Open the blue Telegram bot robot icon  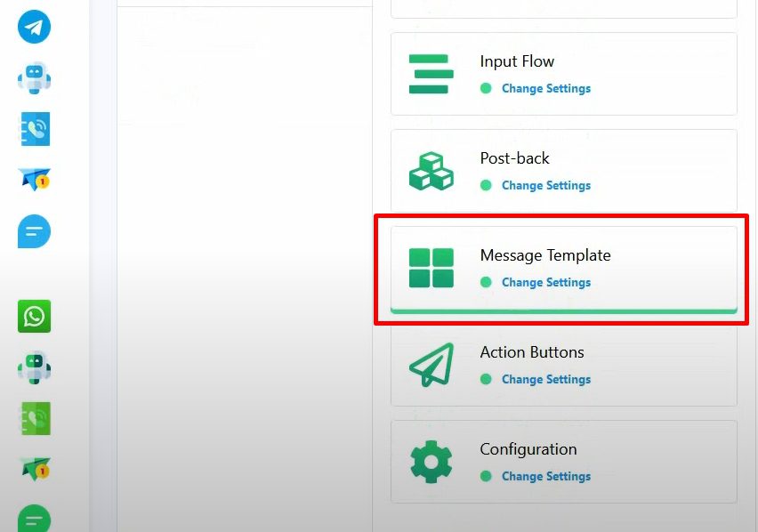pyautogui.click(x=34, y=77)
